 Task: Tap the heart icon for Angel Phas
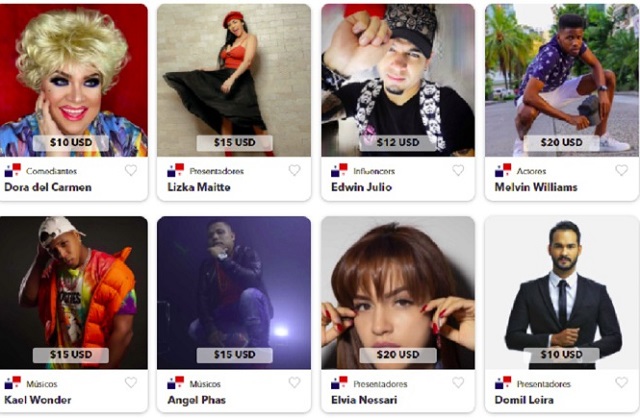tap(294, 382)
